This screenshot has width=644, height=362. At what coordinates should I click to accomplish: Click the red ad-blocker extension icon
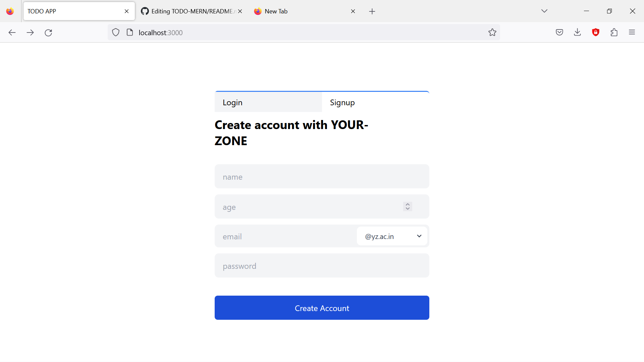596,32
